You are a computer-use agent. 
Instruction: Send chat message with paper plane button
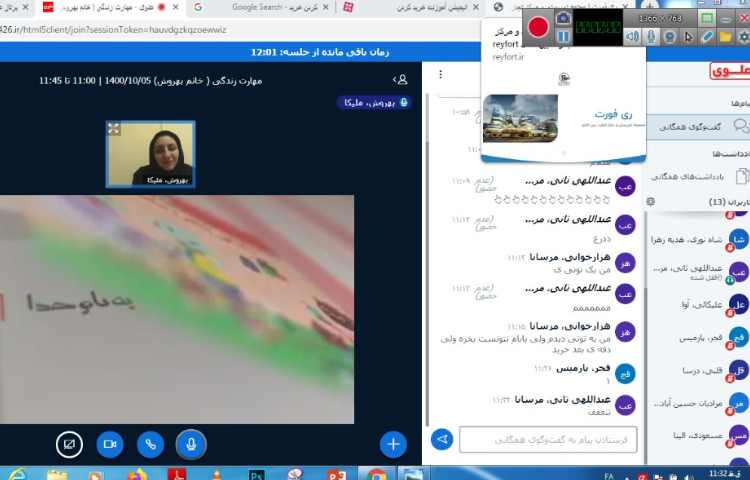coord(442,439)
